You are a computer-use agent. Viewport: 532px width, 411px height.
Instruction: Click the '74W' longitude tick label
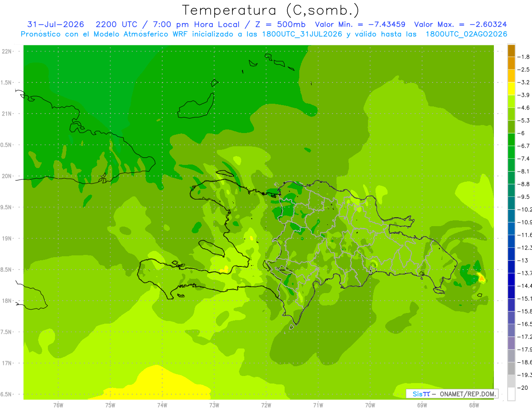coord(162,405)
